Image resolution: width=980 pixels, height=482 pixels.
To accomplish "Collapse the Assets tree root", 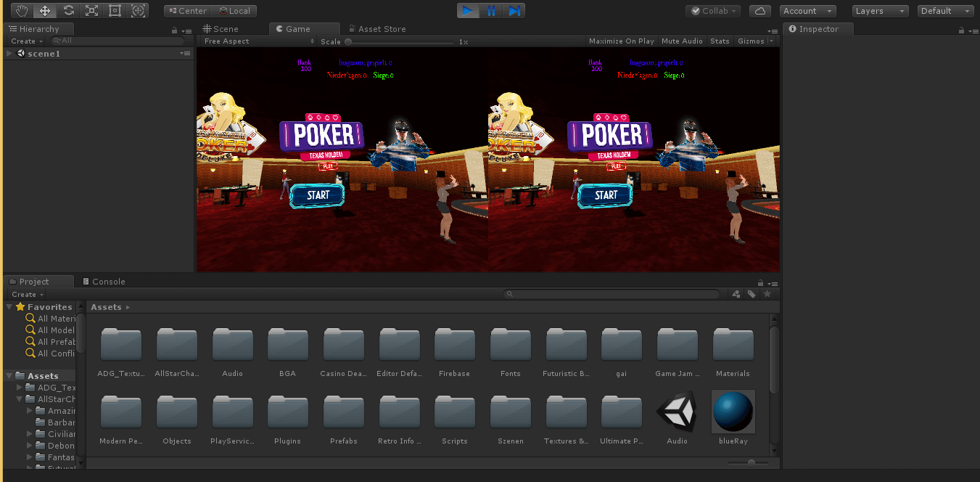I will (9, 376).
